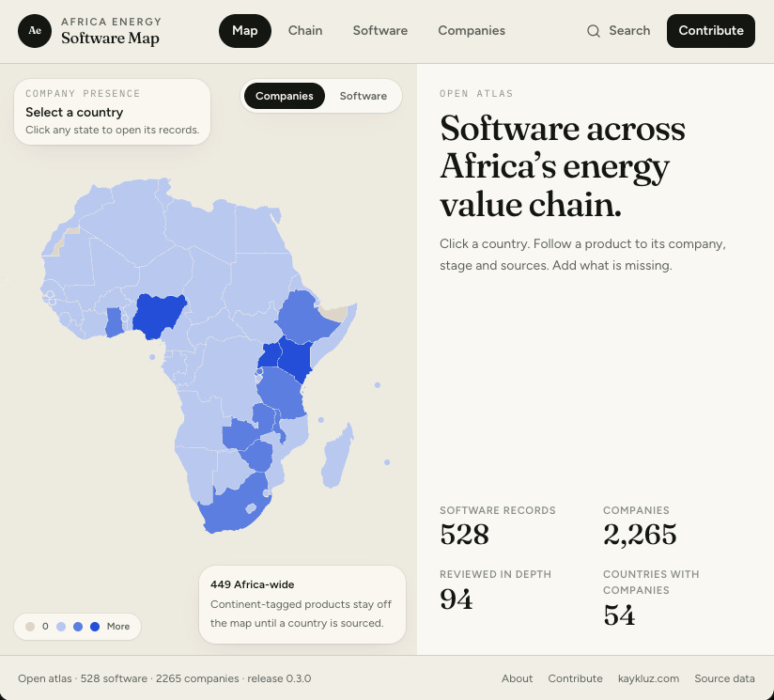Screen dimensions: 774x700
Task: Switch map view to Companies
Action: tap(285, 96)
